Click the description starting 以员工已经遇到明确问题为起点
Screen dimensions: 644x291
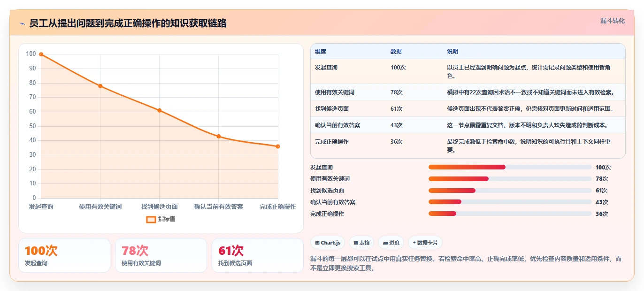click(x=529, y=71)
